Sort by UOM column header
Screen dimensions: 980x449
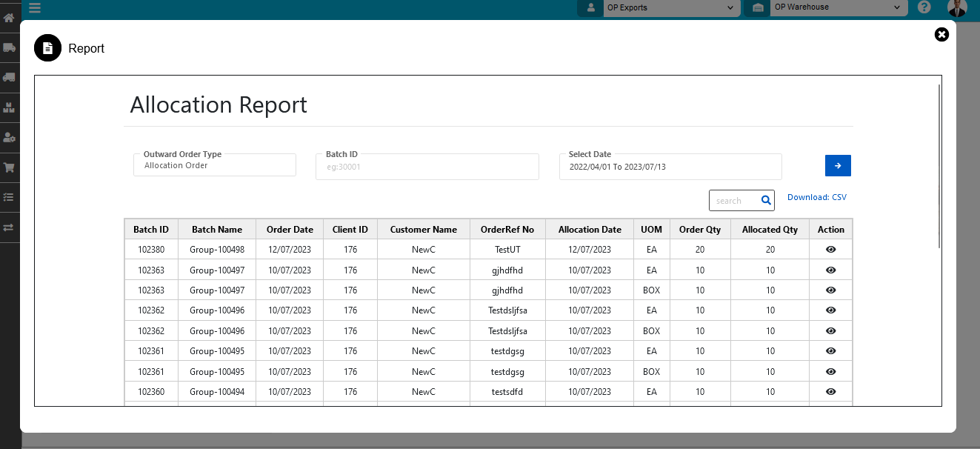[652, 230]
